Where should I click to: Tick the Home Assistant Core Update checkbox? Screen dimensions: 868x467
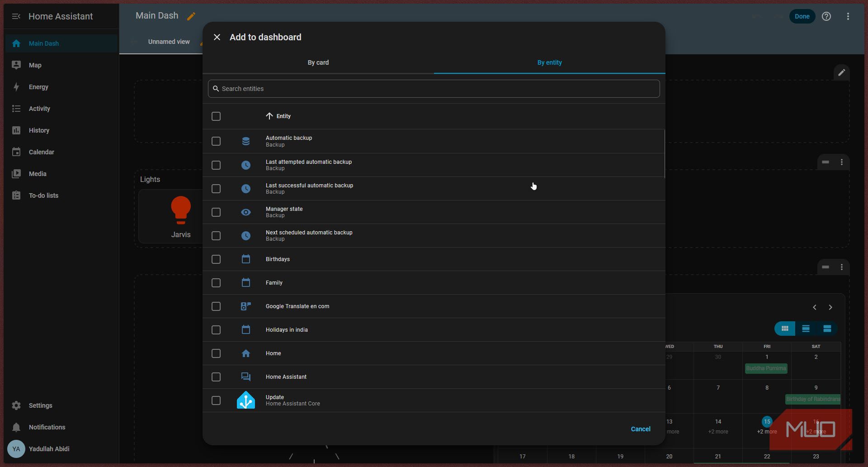tap(216, 400)
